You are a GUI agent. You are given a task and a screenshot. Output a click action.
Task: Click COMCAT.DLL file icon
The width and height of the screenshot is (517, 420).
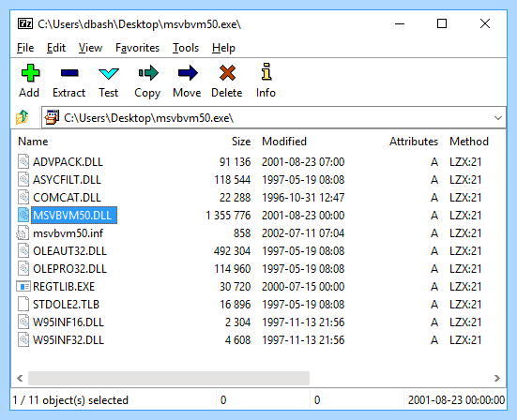[x=23, y=197]
